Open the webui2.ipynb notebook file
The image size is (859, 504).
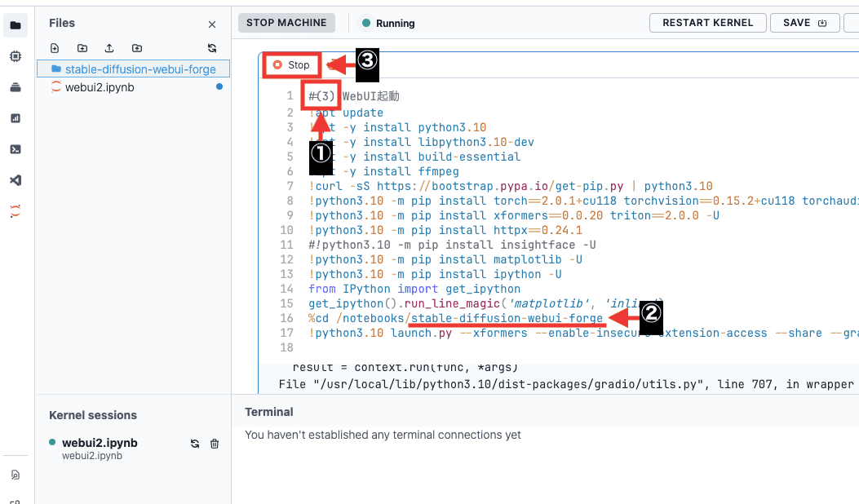100,86
